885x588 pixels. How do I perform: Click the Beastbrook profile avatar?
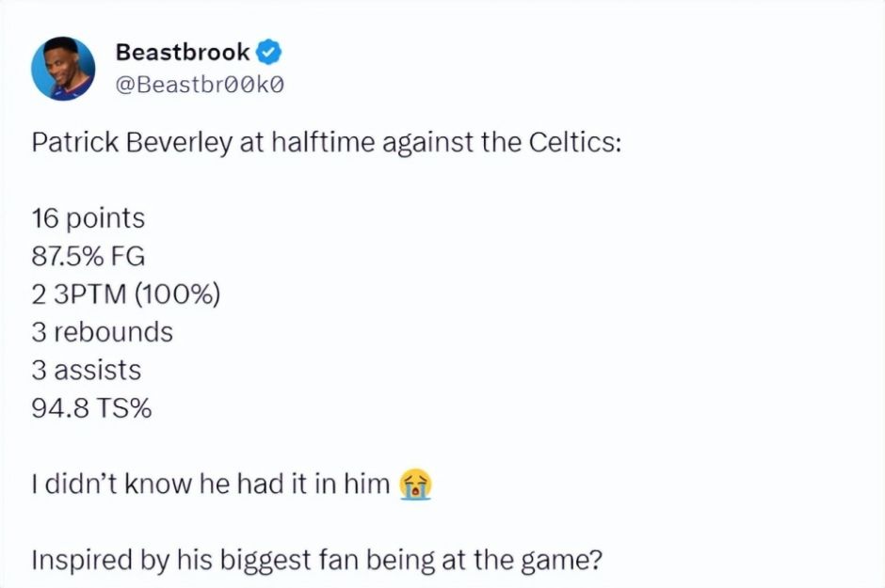(64, 69)
